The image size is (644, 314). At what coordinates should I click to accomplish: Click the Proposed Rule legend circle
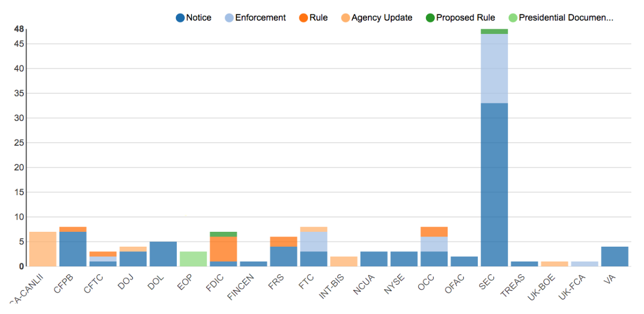click(430, 18)
